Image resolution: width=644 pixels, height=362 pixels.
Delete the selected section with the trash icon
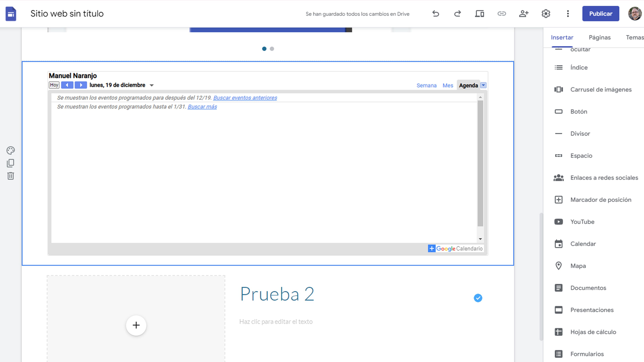click(x=11, y=176)
